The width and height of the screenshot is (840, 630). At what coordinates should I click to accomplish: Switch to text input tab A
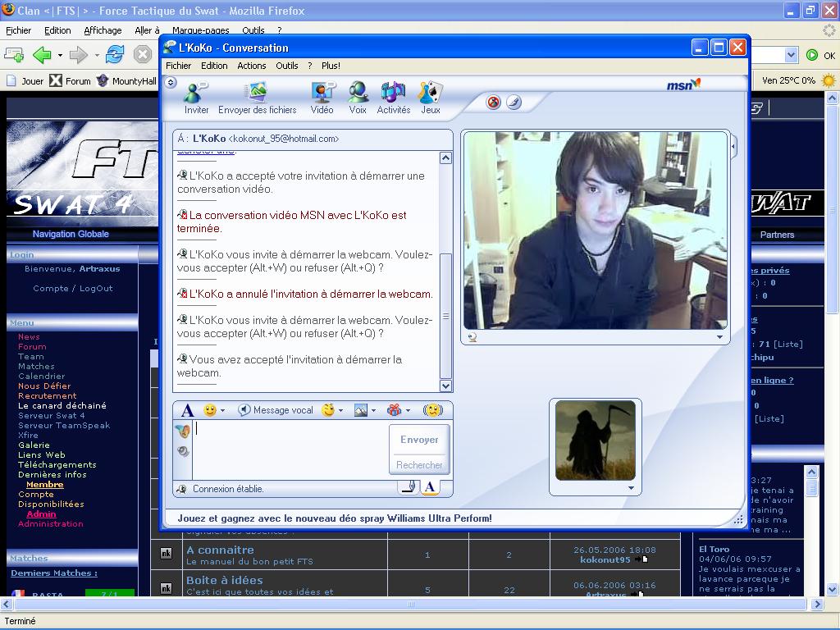click(x=430, y=487)
